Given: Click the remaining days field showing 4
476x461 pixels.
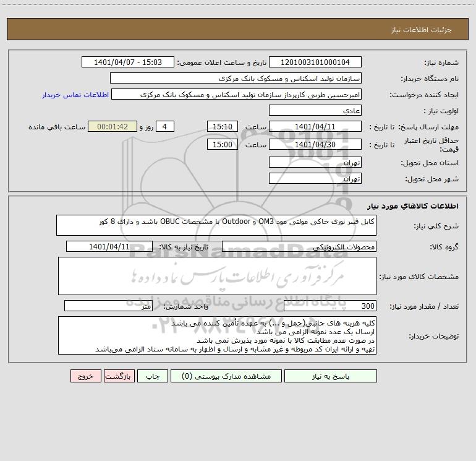Looking at the screenshot, I should pos(165,126).
